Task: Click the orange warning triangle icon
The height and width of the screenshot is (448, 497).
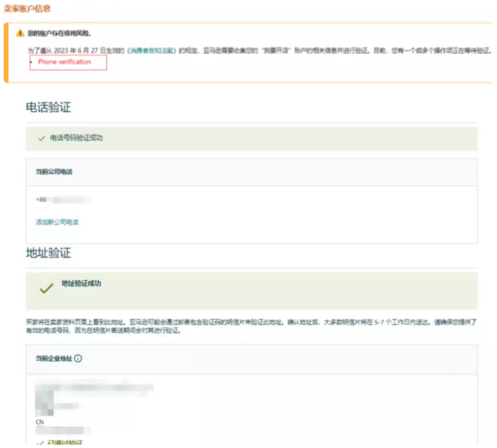Action: pyautogui.click(x=21, y=33)
